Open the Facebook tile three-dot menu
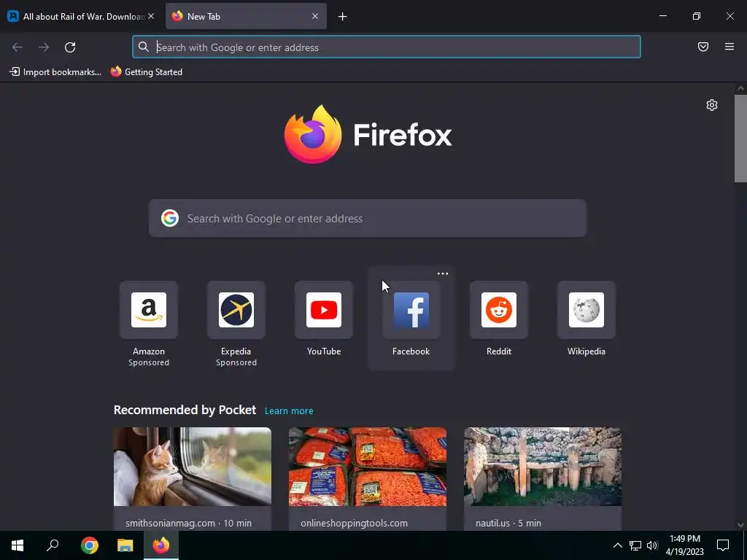The width and height of the screenshot is (747, 560). (443, 274)
